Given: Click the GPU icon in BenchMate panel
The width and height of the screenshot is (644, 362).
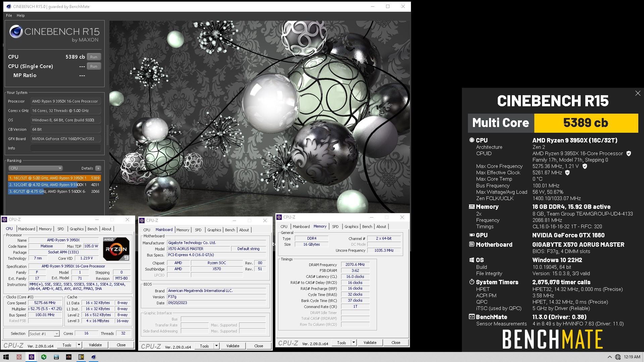Looking at the screenshot, I should (x=472, y=235).
